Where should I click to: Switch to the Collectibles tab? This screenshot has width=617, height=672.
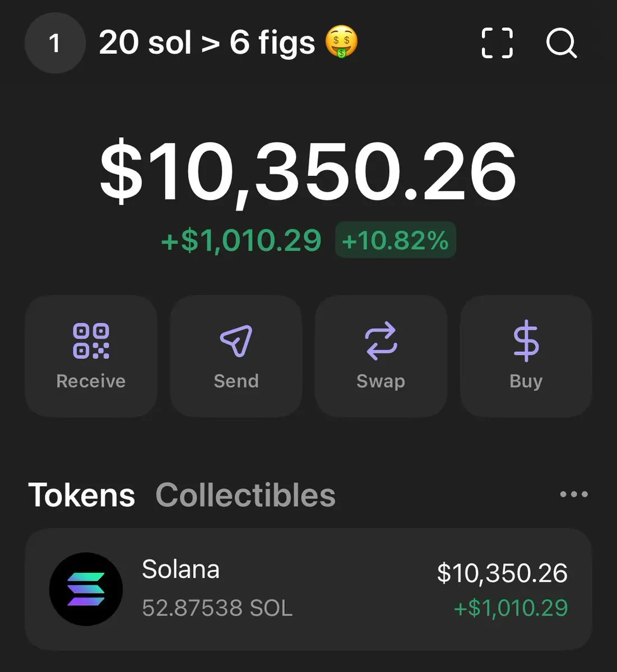tap(245, 496)
